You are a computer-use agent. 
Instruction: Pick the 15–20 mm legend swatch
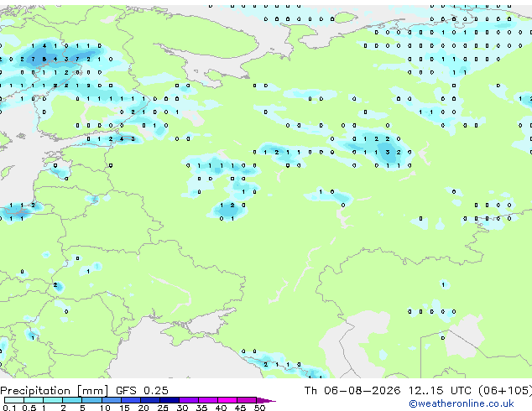tap(130, 400)
